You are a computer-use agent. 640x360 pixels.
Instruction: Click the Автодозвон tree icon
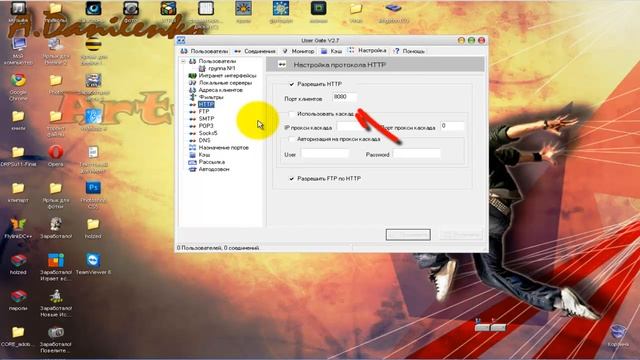[193, 169]
